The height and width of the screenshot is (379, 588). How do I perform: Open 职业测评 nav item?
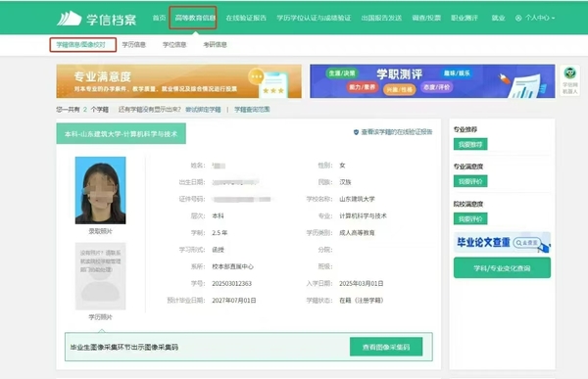coord(465,18)
